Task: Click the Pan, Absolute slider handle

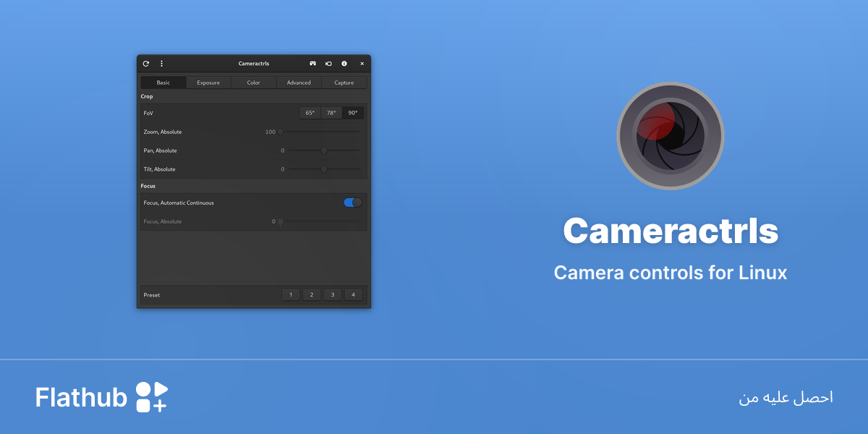Action: pos(324,150)
